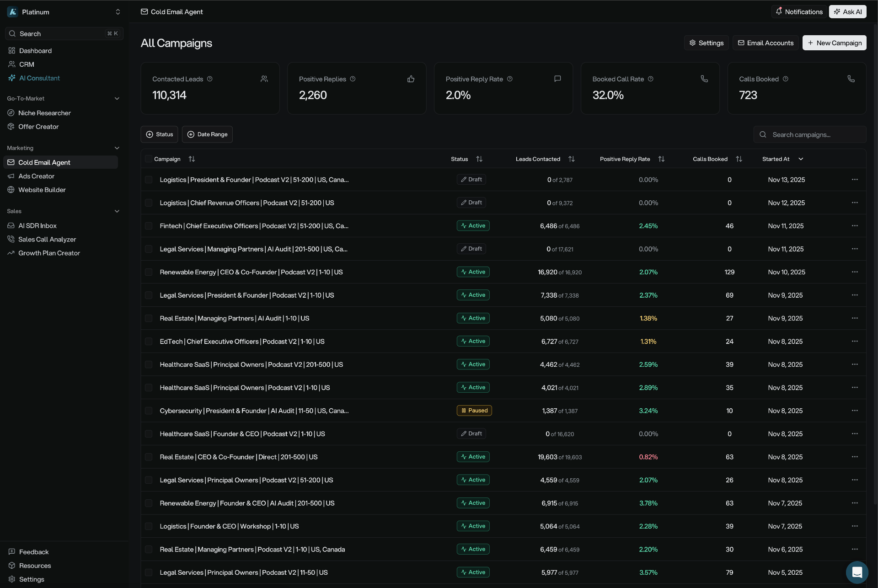Open the Started At sort dropdown
Image resolution: width=878 pixels, height=588 pixels.
(800, 159)
